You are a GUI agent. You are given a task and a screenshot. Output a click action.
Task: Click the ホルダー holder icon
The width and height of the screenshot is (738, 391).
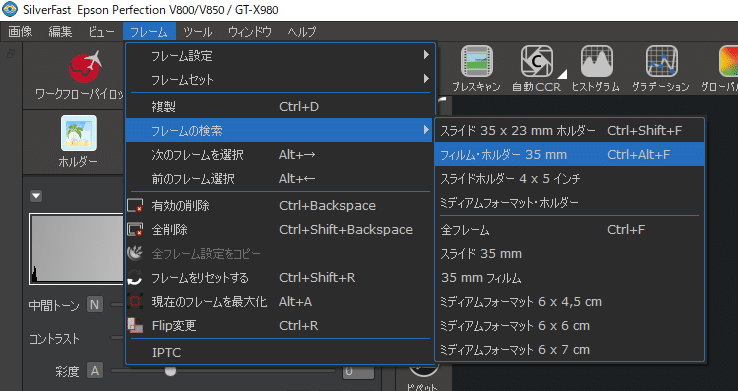pyautogui.click(x=79, y=133)
